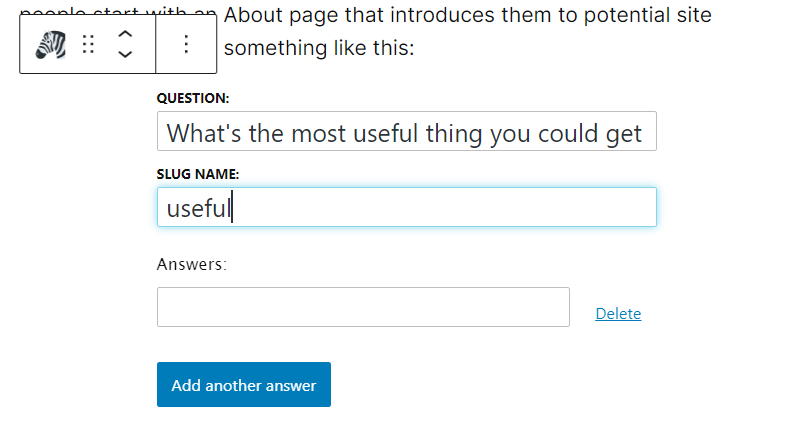Viewport: 790px width, 437px height.
Task: Click the SLUG NAME field label
Action: pos(198,174)
